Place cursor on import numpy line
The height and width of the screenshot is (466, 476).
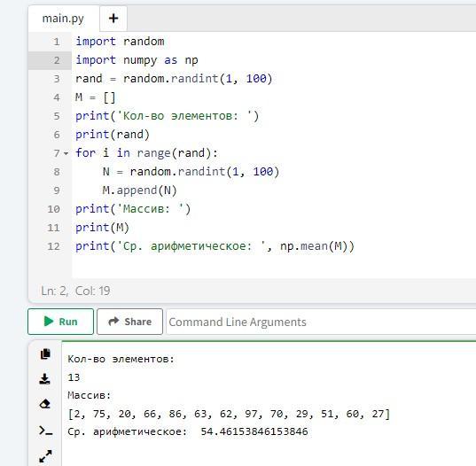click(137, 60)
